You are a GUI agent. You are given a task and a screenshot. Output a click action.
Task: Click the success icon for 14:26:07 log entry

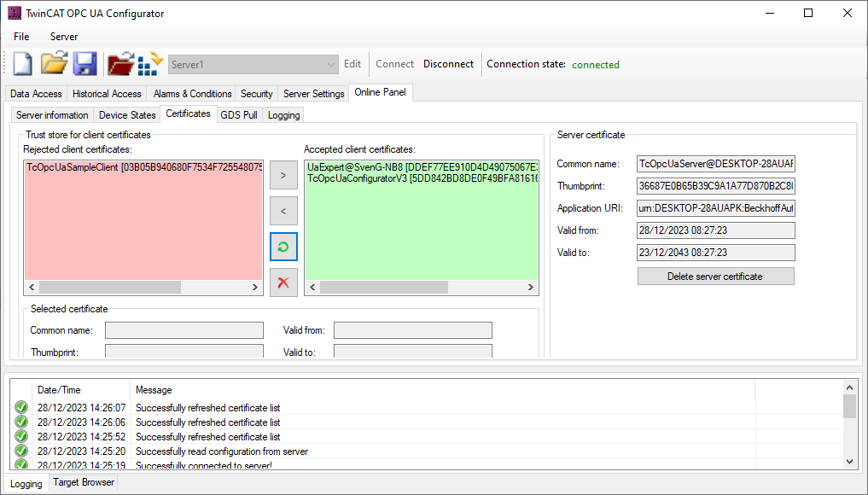(x=21, y=407)
